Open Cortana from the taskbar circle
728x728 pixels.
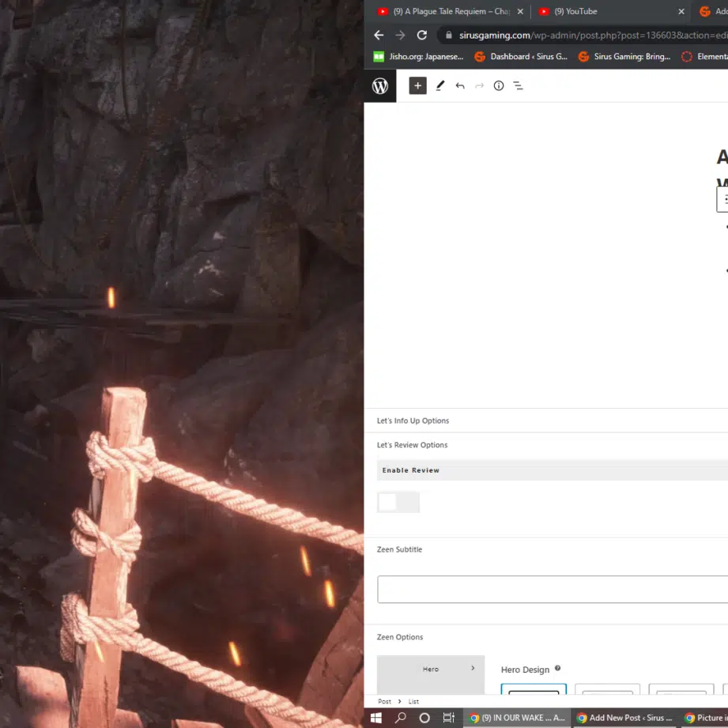tap(424, 719)
